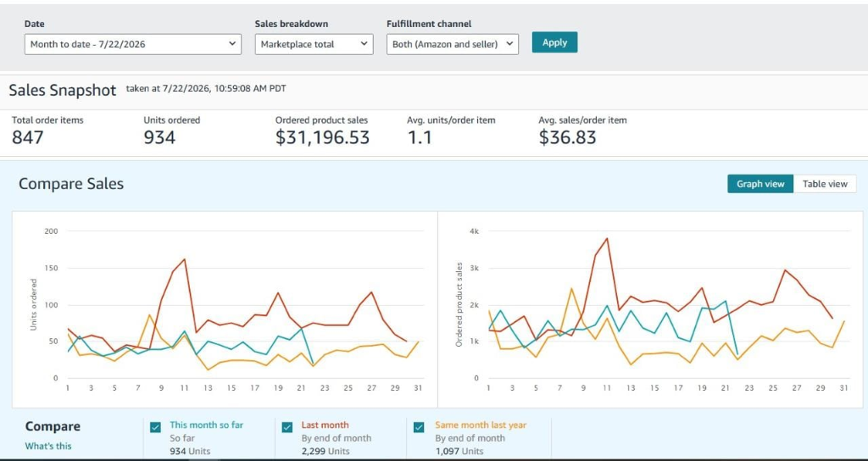
Task: Click the 934 Units this month total
Action: point(190,451)
